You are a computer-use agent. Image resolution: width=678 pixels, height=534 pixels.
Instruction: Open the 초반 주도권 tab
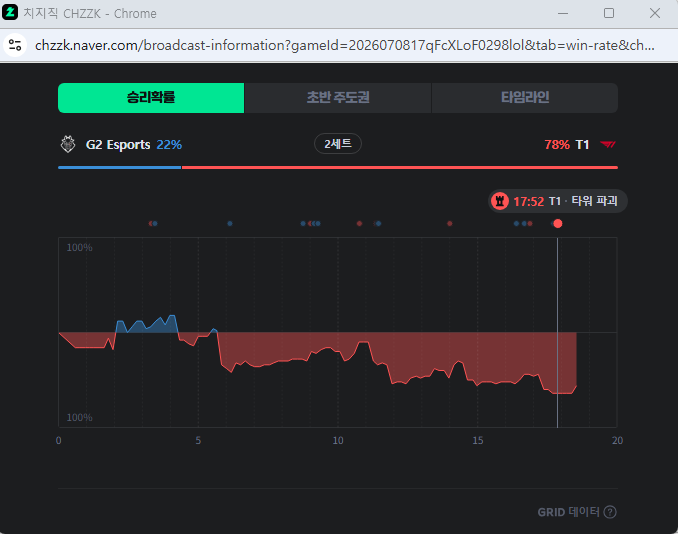338,98
